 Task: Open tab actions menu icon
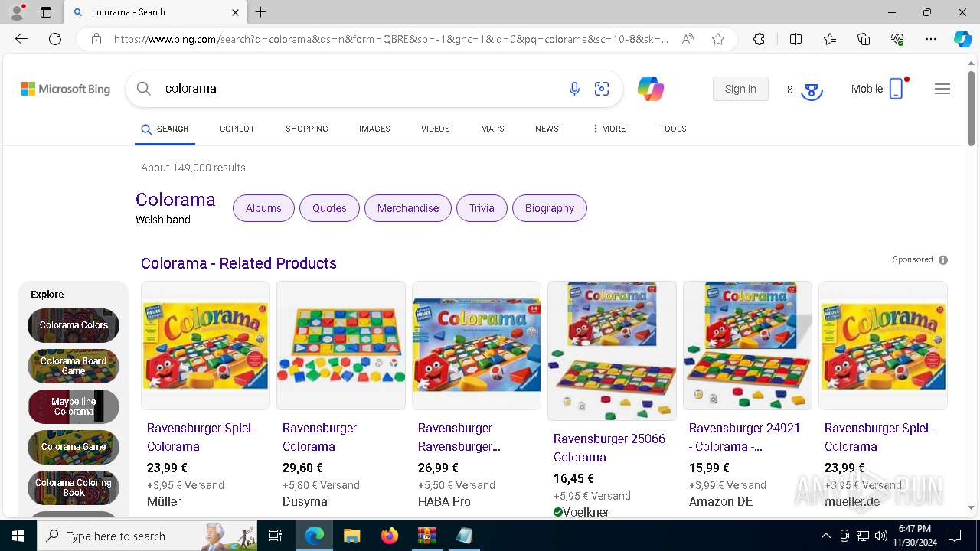(x=45, y=12)
